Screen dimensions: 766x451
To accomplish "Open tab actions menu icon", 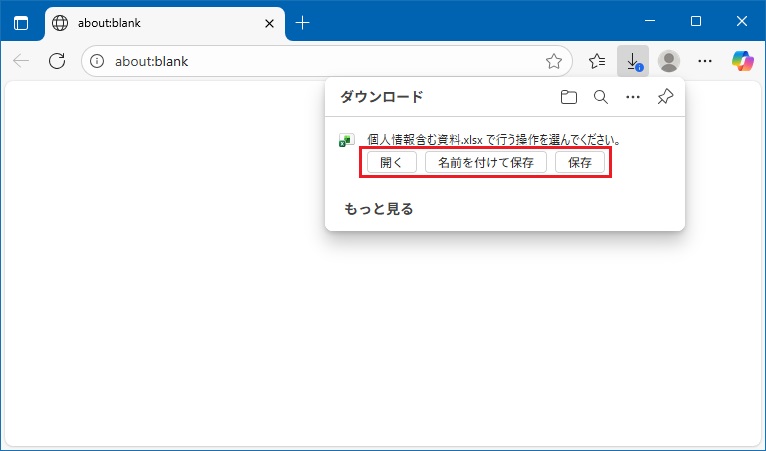I will (x=21, y=23).
